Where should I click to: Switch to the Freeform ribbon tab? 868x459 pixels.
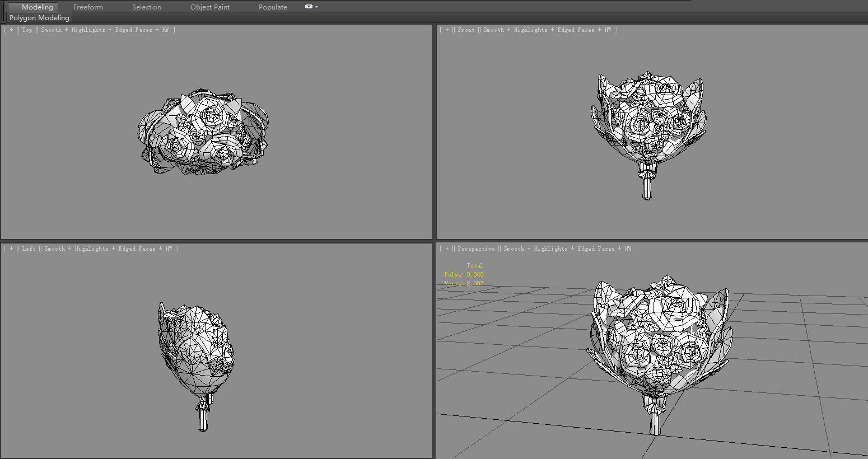[88, 7]
